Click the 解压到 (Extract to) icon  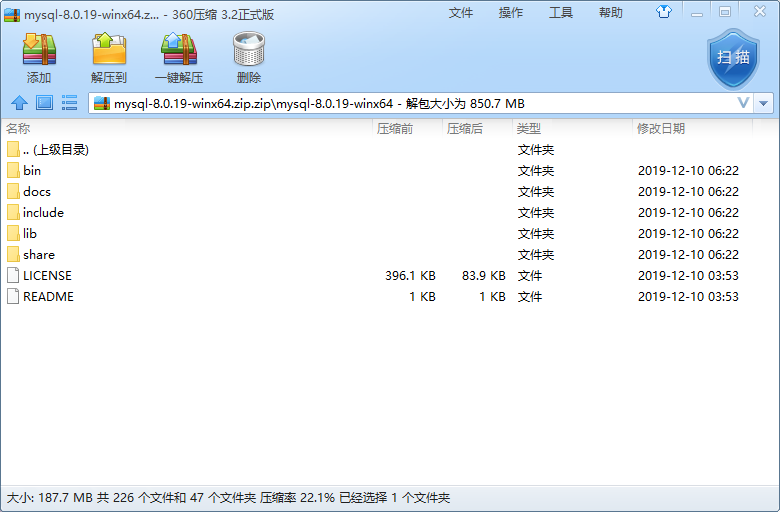pos(109,49)
